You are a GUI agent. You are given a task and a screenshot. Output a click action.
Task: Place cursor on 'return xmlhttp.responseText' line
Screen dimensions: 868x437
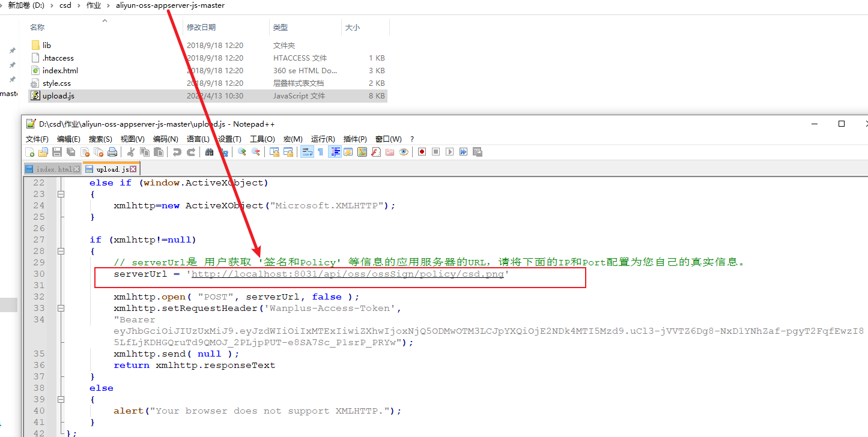tap(194, 365)
